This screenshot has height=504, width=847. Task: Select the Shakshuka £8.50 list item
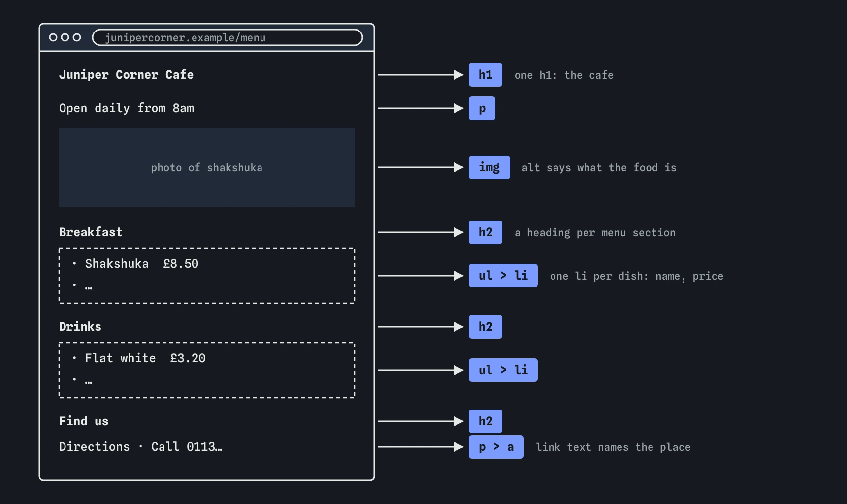point(141,264)
